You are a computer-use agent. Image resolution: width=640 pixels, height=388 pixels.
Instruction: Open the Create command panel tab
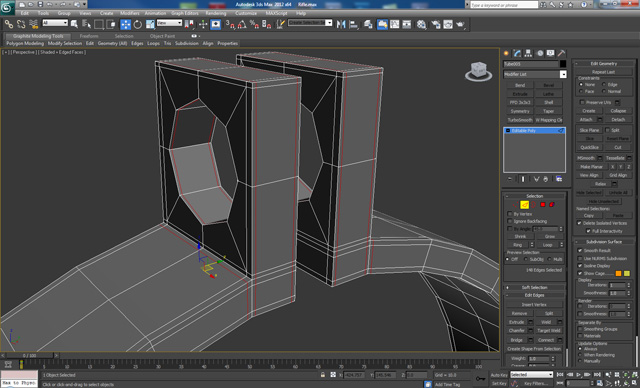click(x=507, y=53)
